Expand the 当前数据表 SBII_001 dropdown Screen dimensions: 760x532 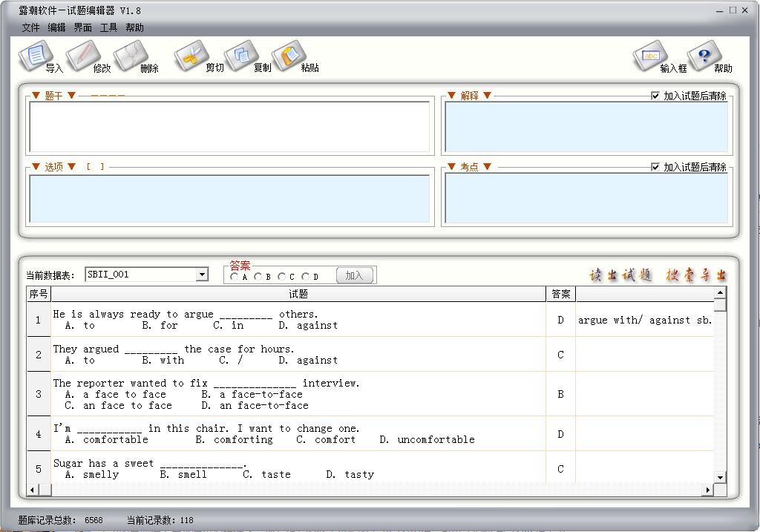(x=202, y=275)
